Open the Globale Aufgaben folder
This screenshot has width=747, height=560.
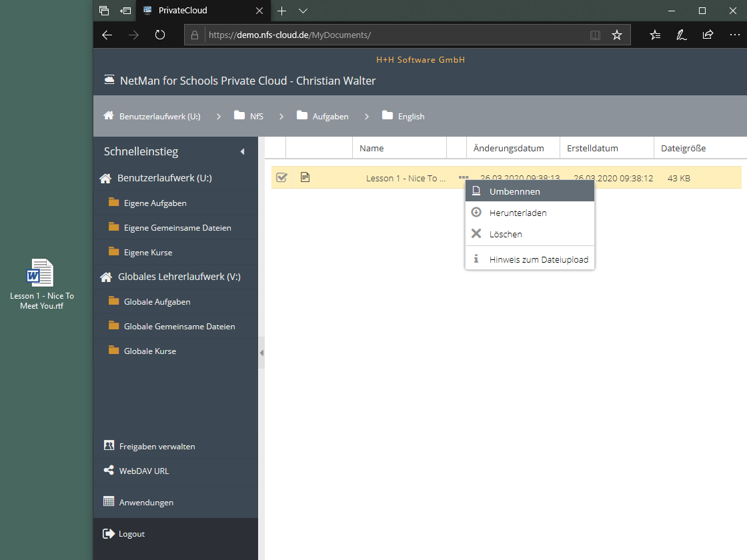(175, 301)
